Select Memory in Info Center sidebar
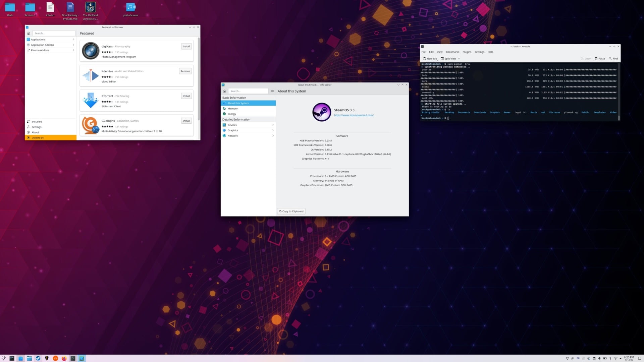This screenshot has height=362, width=644. [x=232, y=109]
